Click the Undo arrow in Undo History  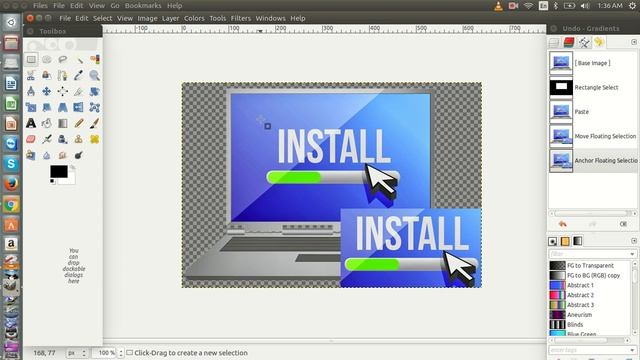(x=562, y=224)
